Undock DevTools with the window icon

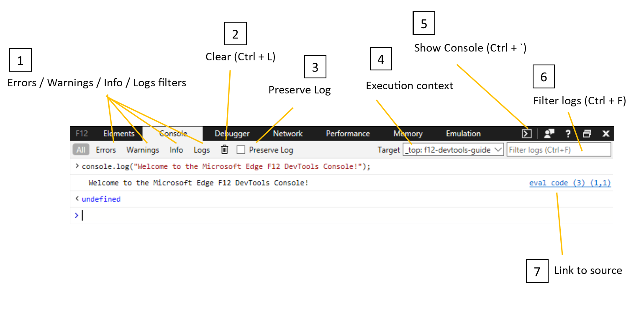point(587,133)
